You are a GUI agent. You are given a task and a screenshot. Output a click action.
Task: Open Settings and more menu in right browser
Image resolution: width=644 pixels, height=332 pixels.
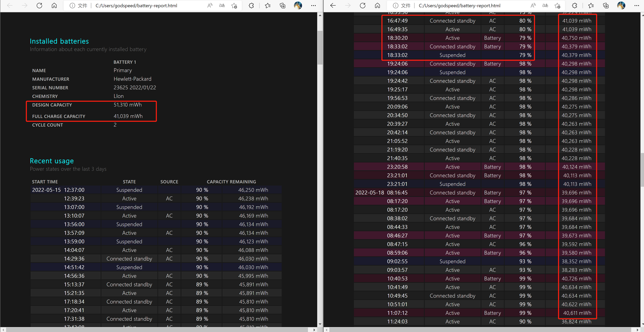pyautogui.click(x=636, y=6)
